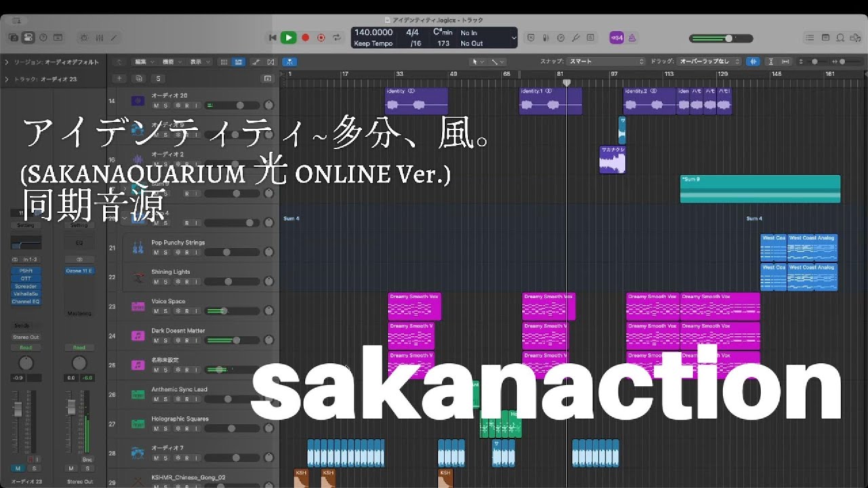Image resolution: width=868 pixels, height=488 pixels.
Task: Click the Capture Recording button
Action: pos(321,38)
